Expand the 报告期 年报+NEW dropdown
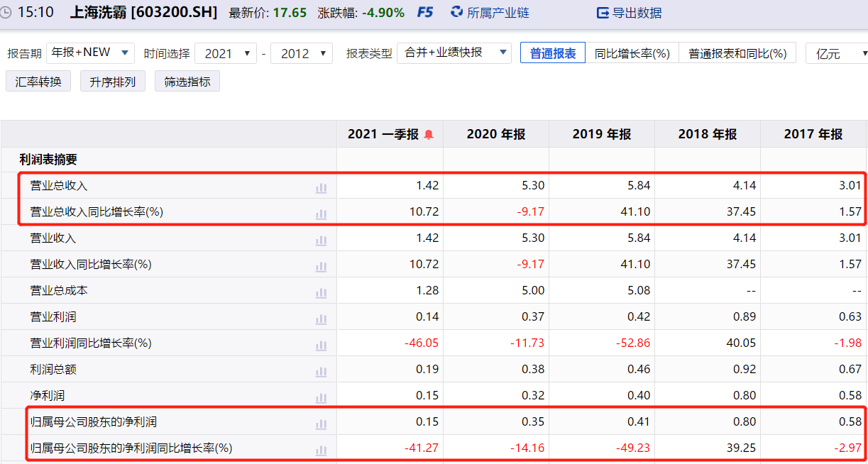868x464 pixels. (x=90, y=53)
